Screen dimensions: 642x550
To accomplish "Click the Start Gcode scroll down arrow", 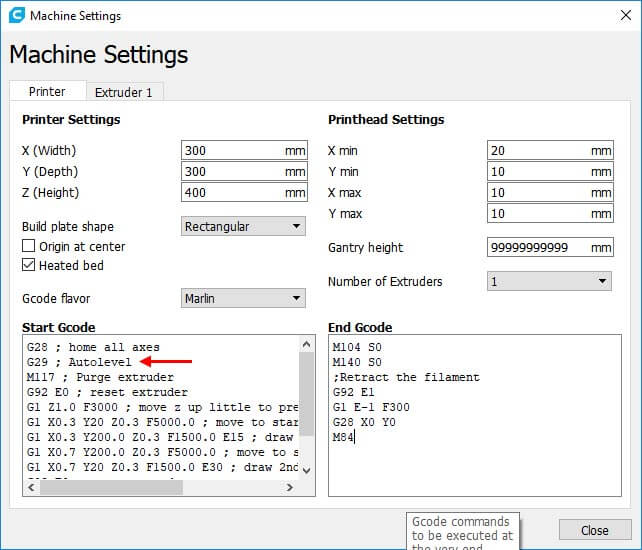I will (x=306, y=471).
